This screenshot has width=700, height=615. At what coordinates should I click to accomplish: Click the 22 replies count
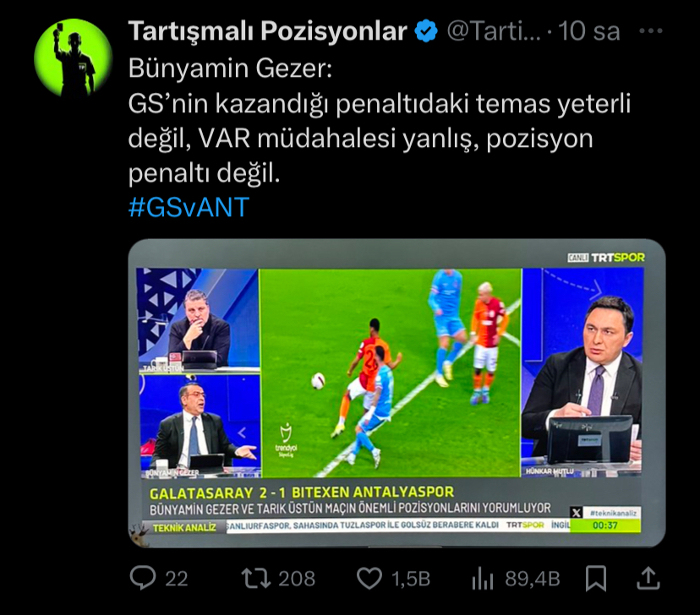click(x=177, y=579)
